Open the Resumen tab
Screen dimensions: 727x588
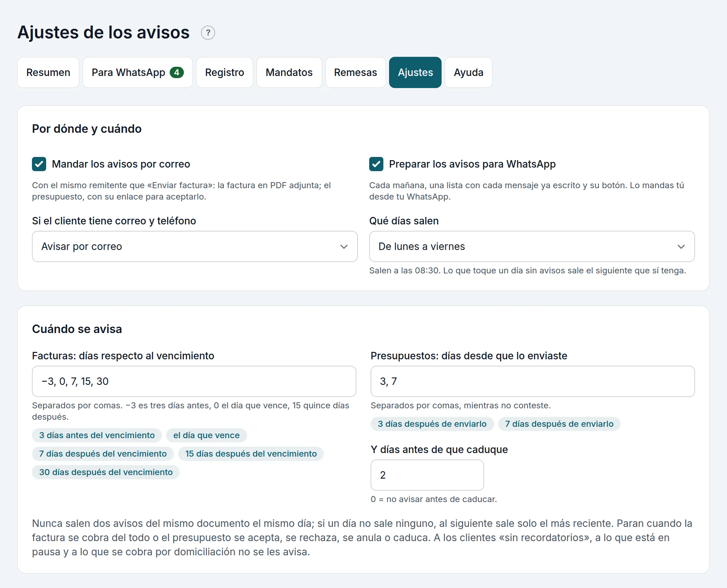click(48, 72)
